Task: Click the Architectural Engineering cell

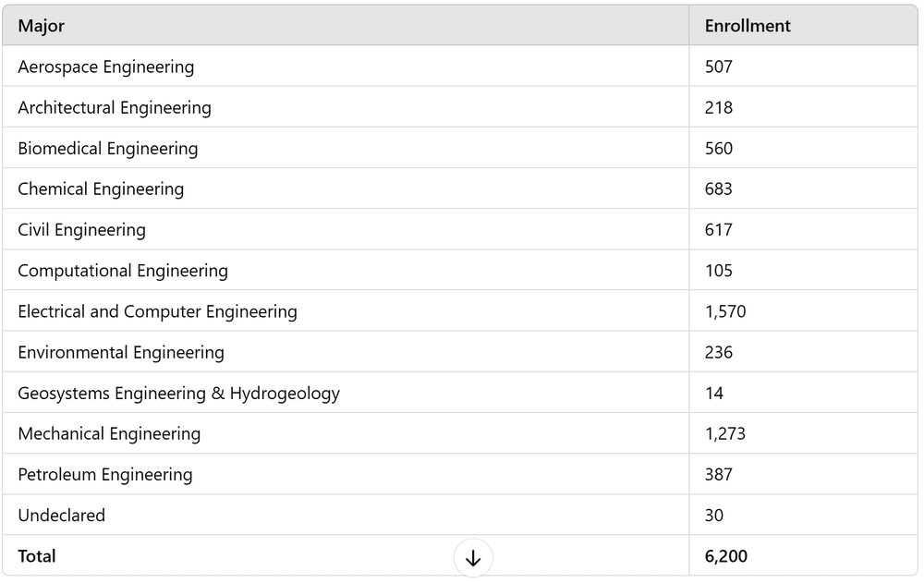Action: pyautogui.click(x=346, y=107)
